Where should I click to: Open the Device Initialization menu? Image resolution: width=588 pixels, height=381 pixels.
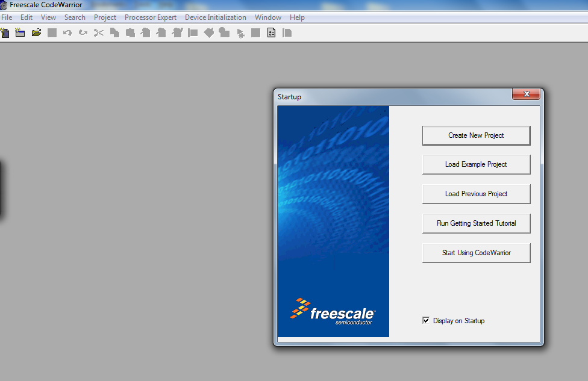(216, 17)
